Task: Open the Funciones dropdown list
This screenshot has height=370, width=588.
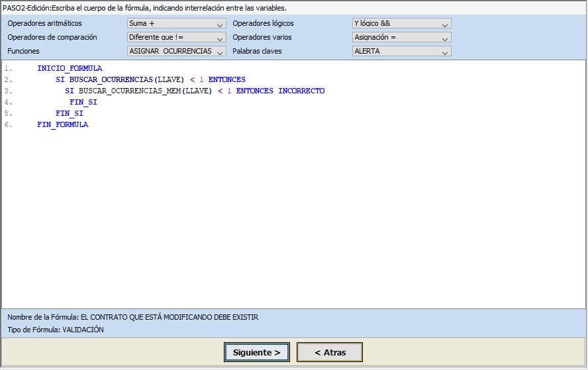Action: [x=176, y=51]
